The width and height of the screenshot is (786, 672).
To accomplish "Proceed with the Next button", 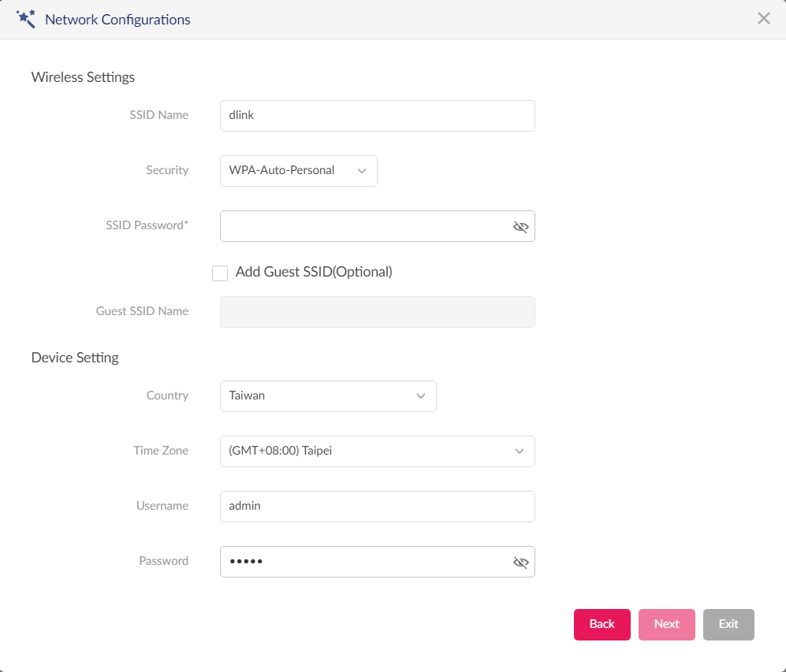I will click(x=667, y=625).
